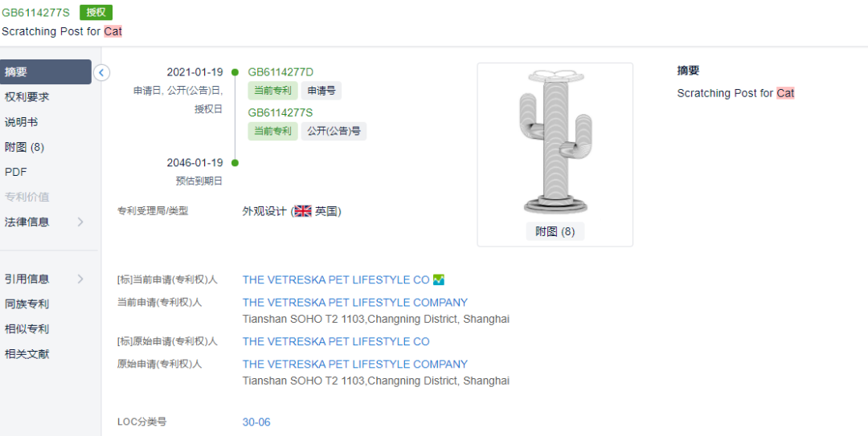Click the cactus scratching post thumbnail
868x436 pixels.
[x=555, y=143]
